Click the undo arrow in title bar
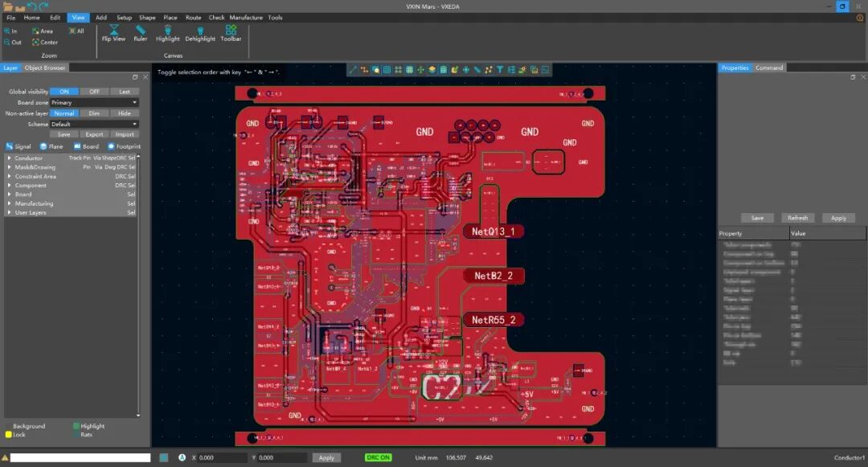 [x=31, y=6]
